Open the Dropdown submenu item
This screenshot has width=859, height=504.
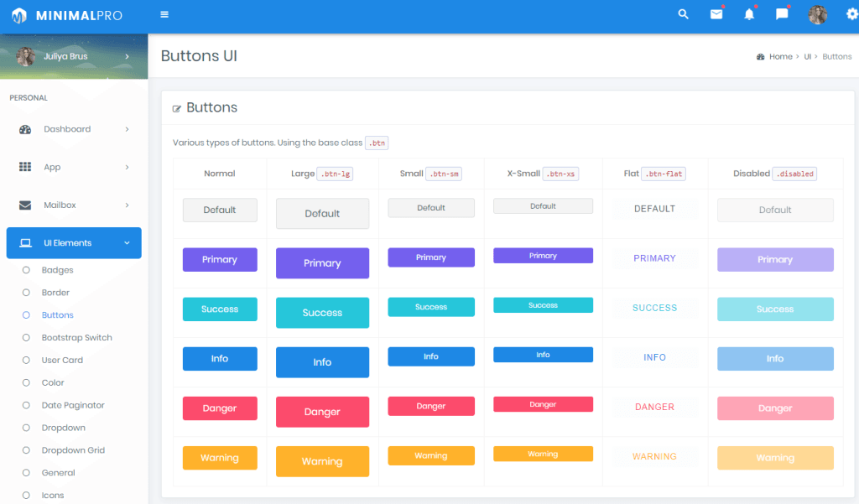tap(64, 428)
